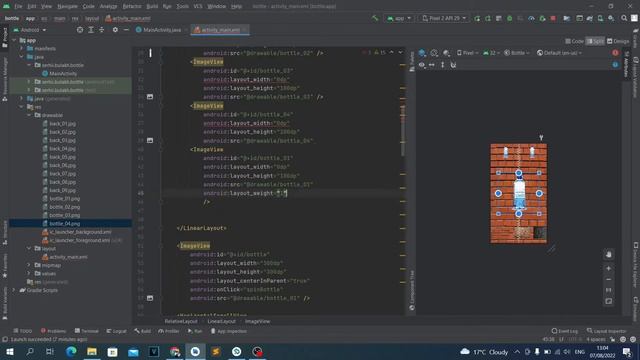Click the Collapse All icon in Project panel
Image resolution: width=640 pixels, height=360 pixels.
(x=102, y=30)
